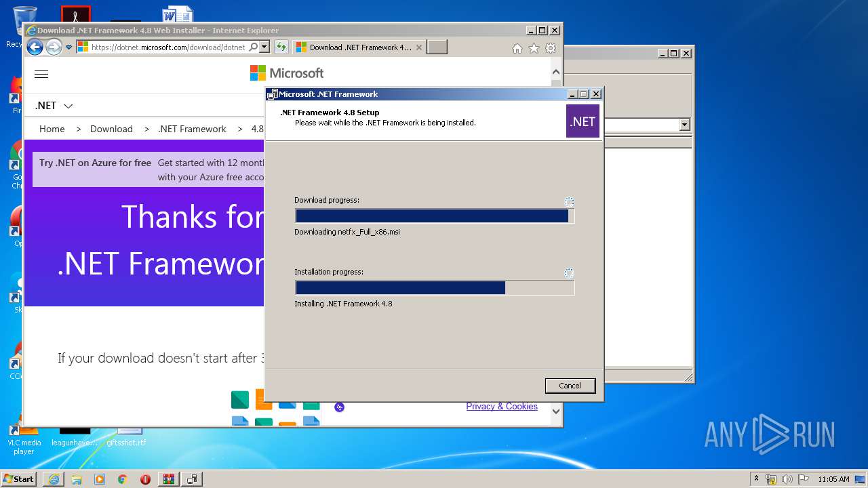Open Try .NET on Azure for free
868x488 pixels.
pyautogui.click(x=95, y=163)
